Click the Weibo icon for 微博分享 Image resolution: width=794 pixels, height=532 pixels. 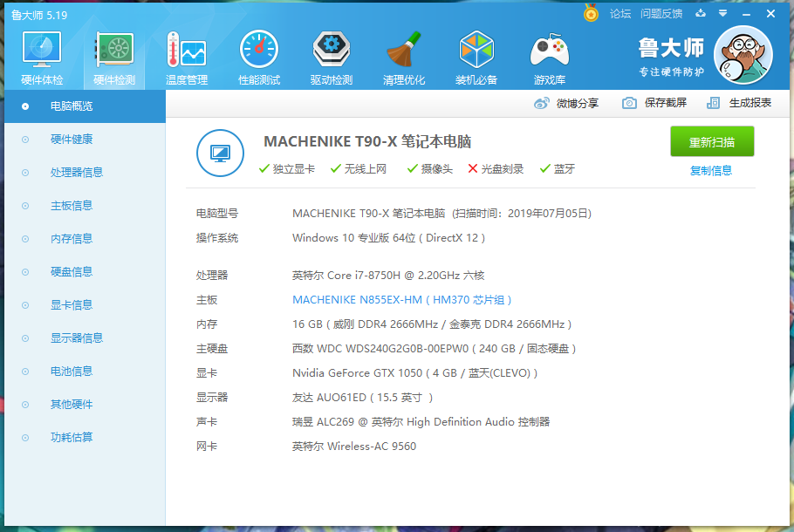(541, 103)
